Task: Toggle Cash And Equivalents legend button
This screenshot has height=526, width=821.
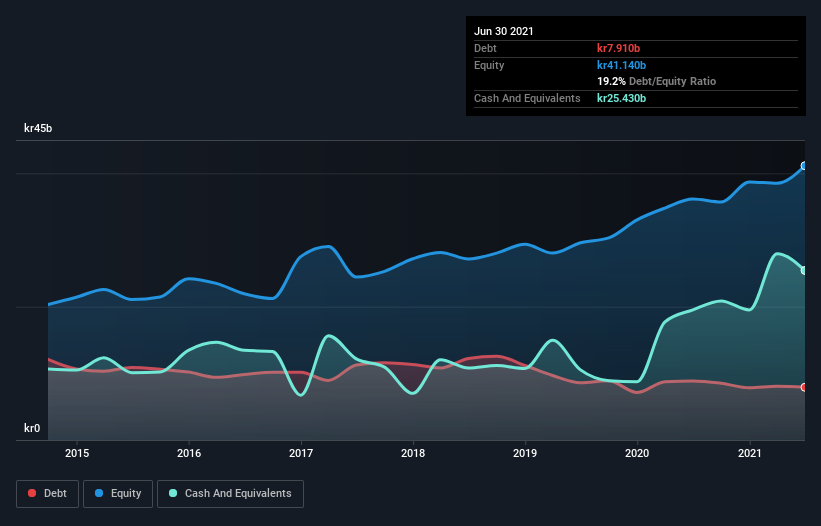Action: pos(230,494)
